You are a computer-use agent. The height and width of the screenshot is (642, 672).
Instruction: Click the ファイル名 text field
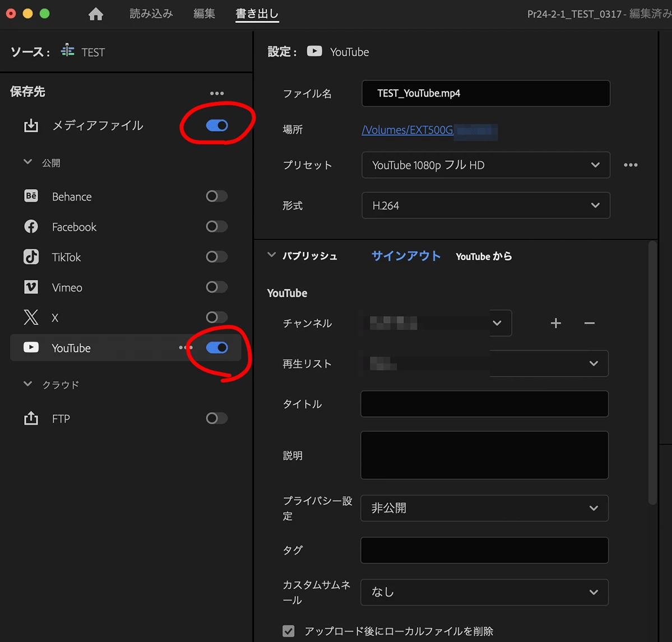(x=485, y=93)
